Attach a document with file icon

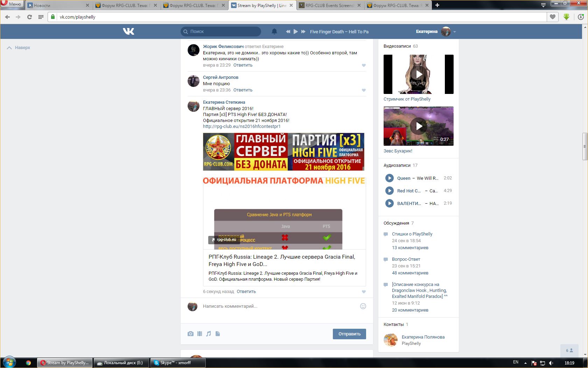click(218, 334)
